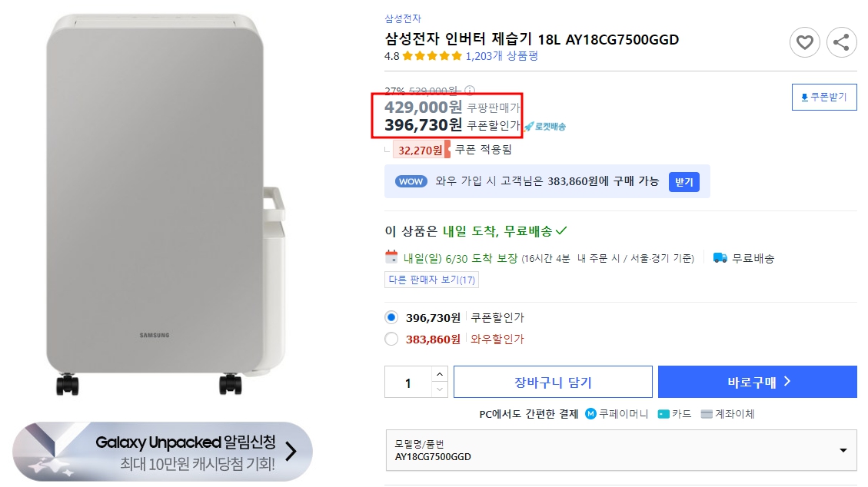This screenshot has width=868, height=487.
Task: Open the model name dropdown AY18CG7500GGD
Action: tap(620, 450)
